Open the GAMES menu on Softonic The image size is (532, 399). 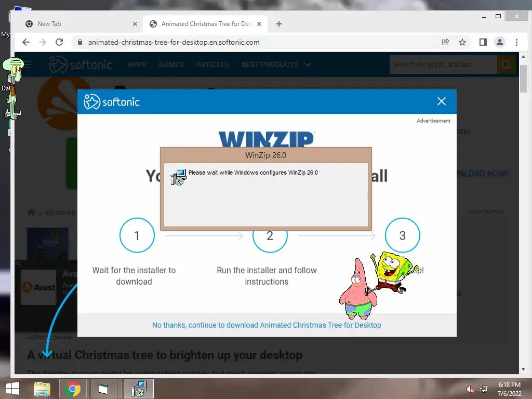171,64
